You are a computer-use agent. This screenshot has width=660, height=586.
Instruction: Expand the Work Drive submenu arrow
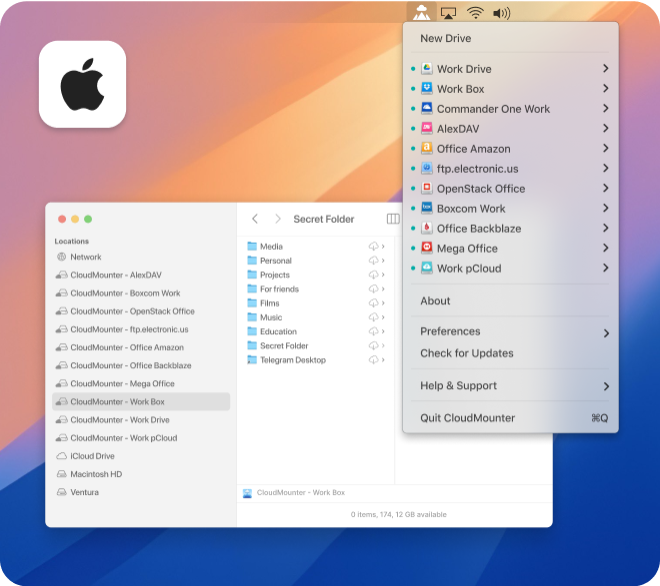point(605,68)
